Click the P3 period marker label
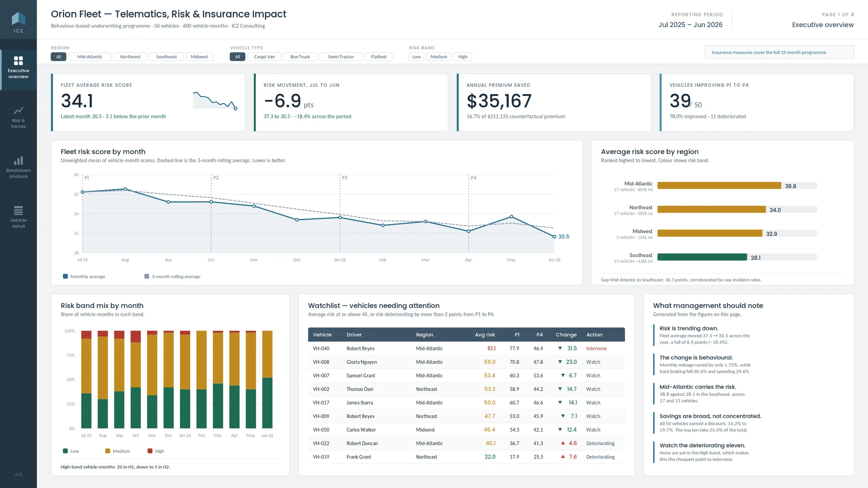The image size is (868, 488). 344,178
